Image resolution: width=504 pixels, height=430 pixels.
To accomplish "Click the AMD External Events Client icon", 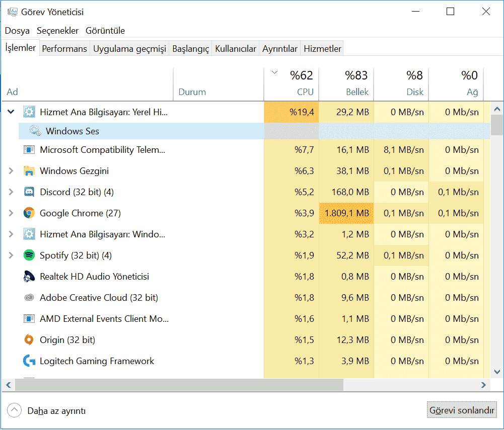I will [29, 318].
